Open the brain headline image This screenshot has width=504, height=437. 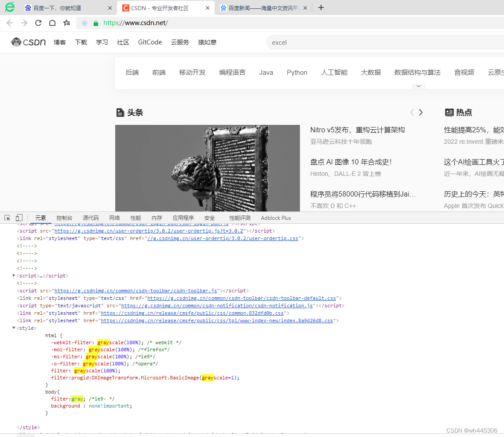tap(208, 168)
